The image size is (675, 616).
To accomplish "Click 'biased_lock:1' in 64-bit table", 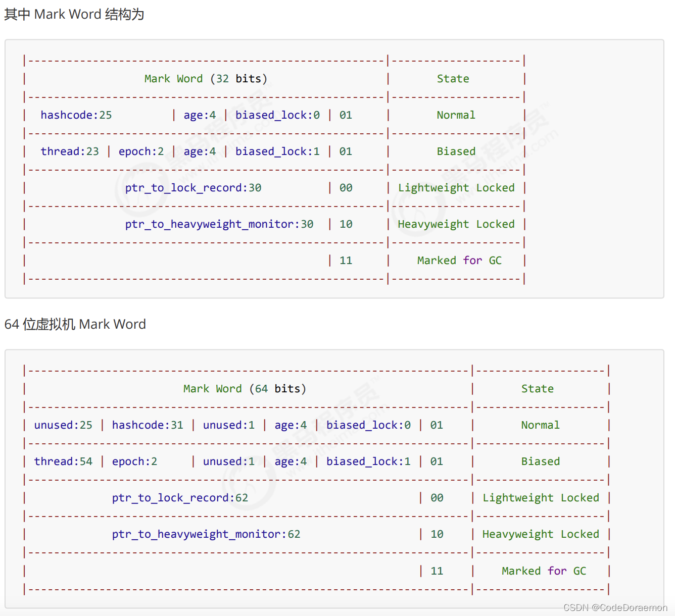I will point(368,461).
